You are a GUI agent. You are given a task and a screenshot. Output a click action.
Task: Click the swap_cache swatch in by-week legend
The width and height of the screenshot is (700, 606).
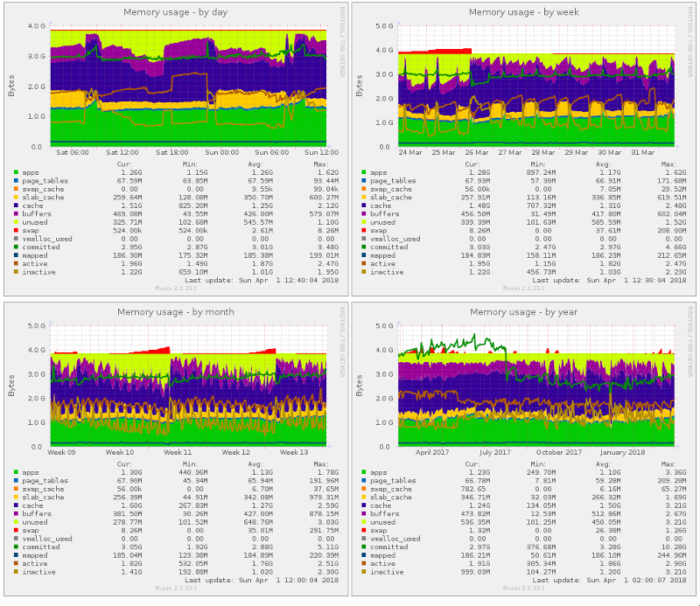tap(362, 188)
